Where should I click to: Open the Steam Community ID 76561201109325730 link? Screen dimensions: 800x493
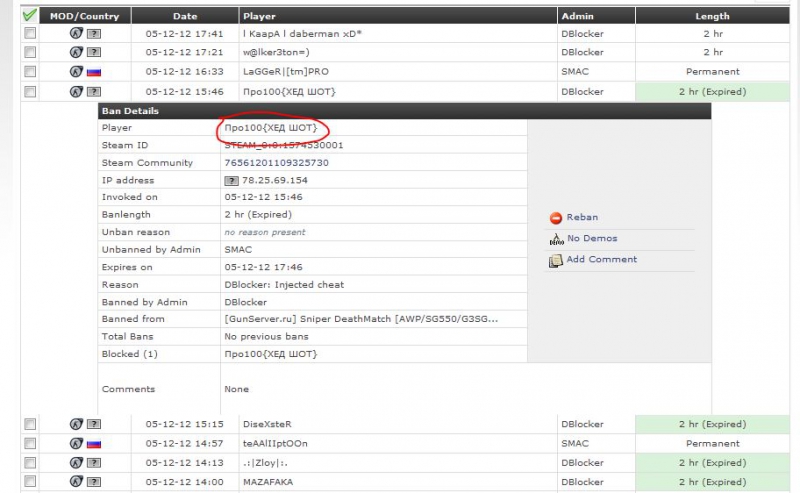click(276, 163)
